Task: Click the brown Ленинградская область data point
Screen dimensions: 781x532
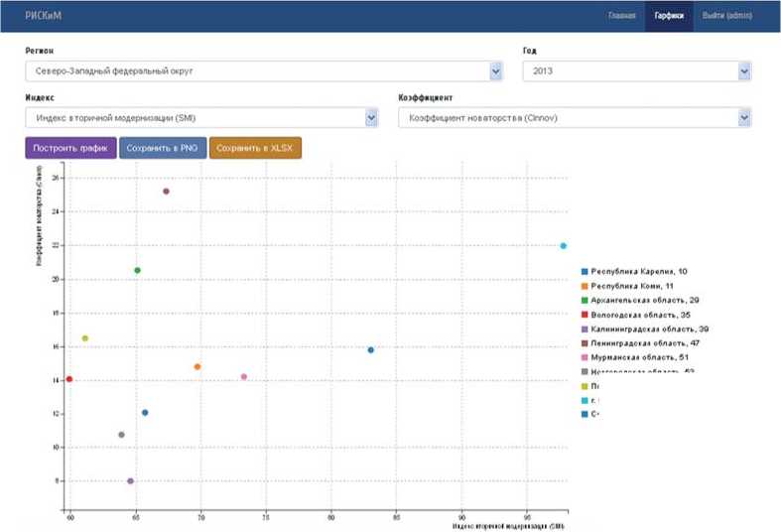Action: (166, 192)
